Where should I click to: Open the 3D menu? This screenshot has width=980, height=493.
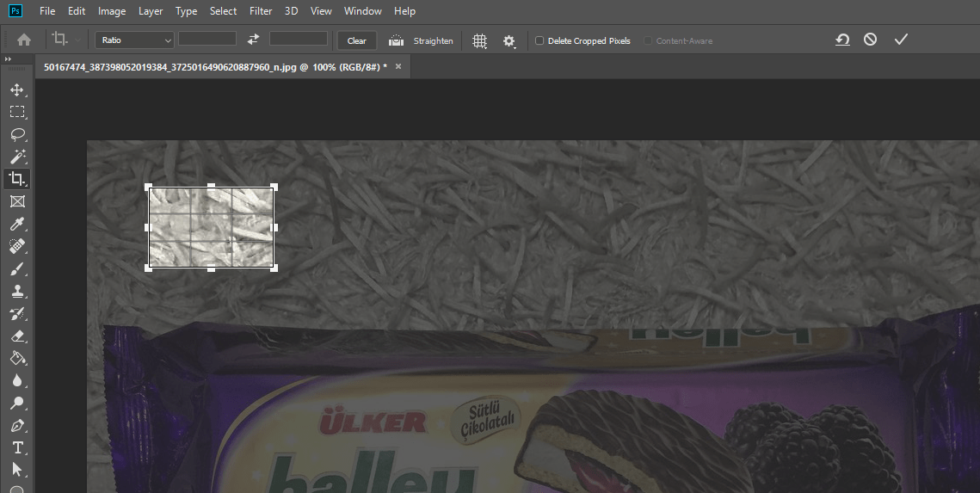(x=292, y=11)
